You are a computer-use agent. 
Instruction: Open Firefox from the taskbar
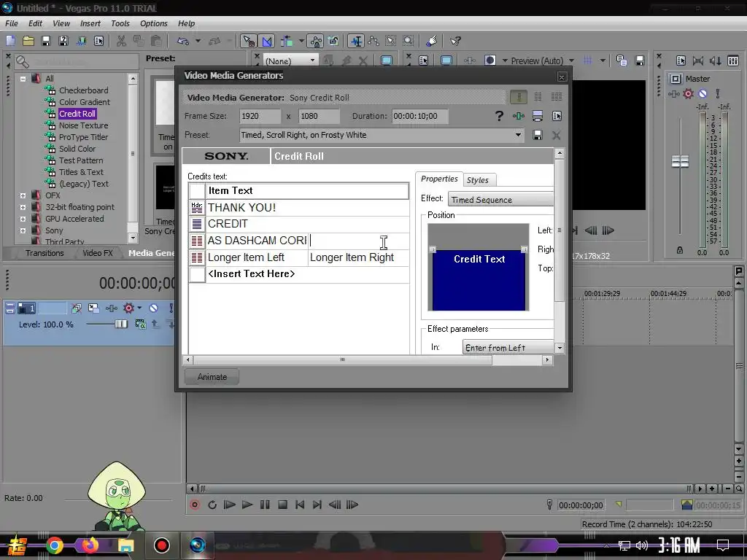[x=90, y=545]
